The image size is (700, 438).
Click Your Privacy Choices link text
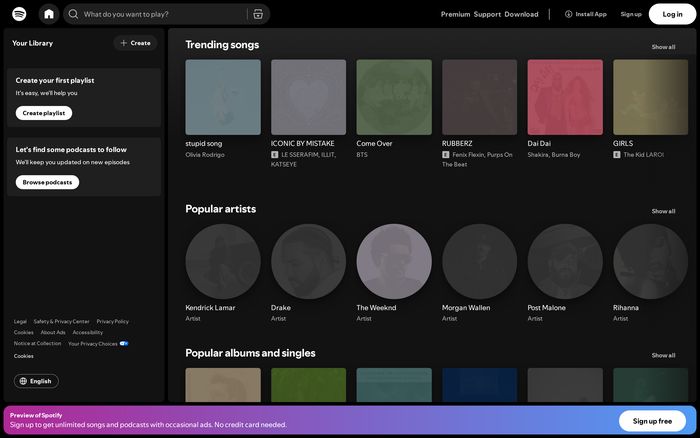pos(93,344)
